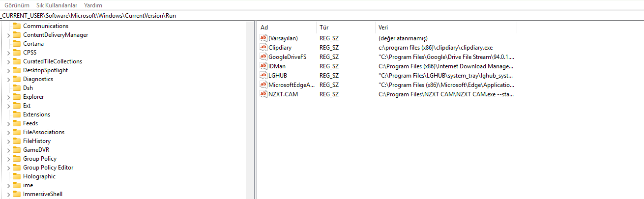Select the Diagnostics folder icon
The width and height of the screenshot is (644, 199).
point(16,79)
